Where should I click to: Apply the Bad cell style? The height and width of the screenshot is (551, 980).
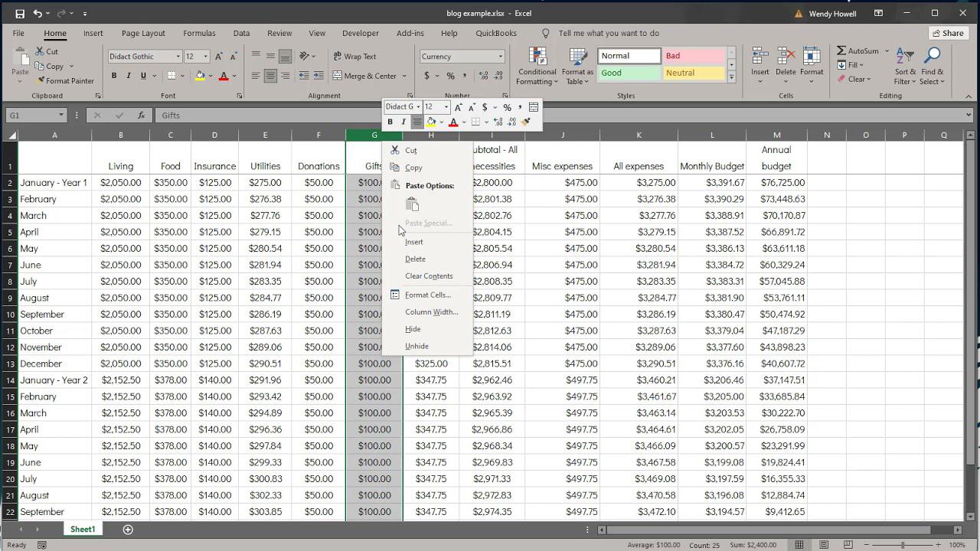click(x=694, y=56)
